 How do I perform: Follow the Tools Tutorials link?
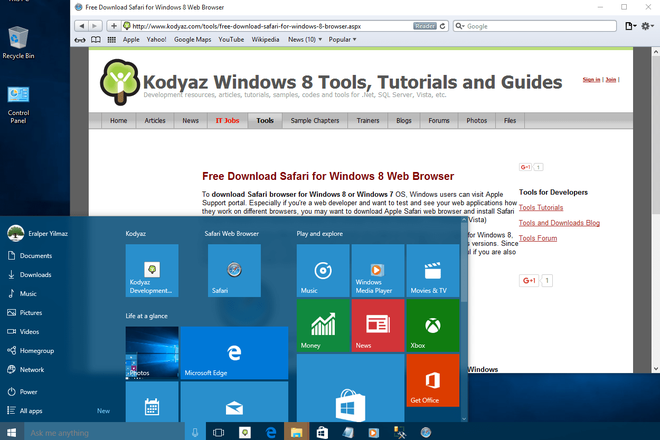coord(540,208)
